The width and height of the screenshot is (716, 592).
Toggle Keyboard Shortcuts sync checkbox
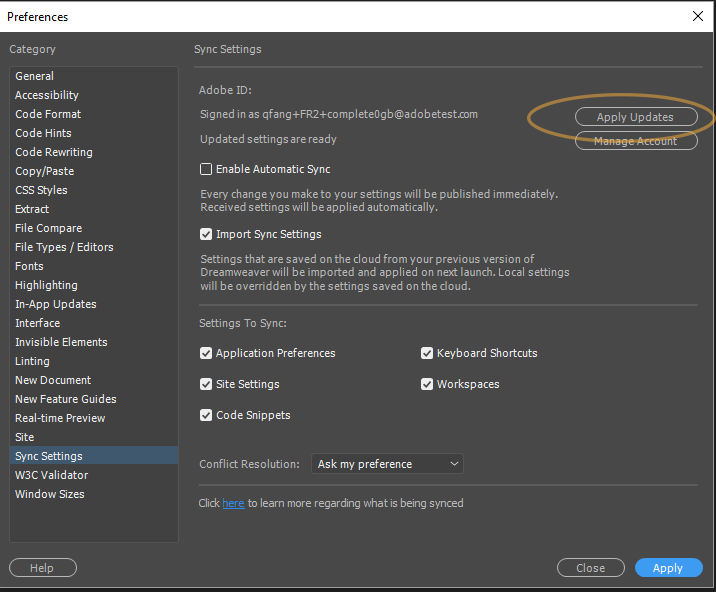point(428,353)
